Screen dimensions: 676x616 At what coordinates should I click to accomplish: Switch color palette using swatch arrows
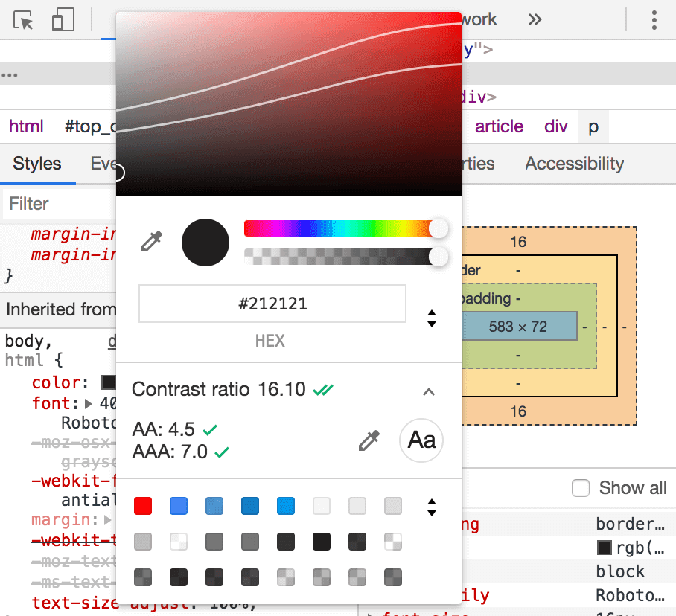(431, 507)
